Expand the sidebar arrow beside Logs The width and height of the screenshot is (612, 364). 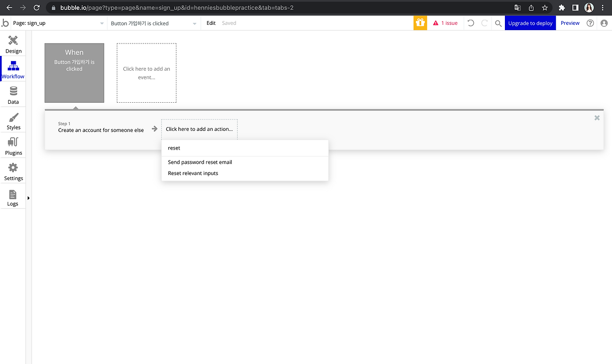coord(28,198)
